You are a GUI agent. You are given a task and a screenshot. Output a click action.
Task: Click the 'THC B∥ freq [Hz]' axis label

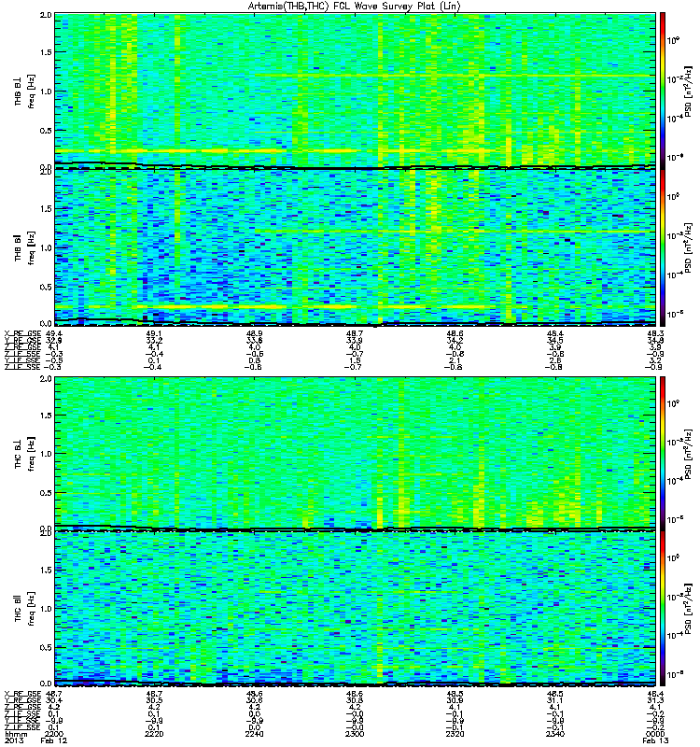25,609
